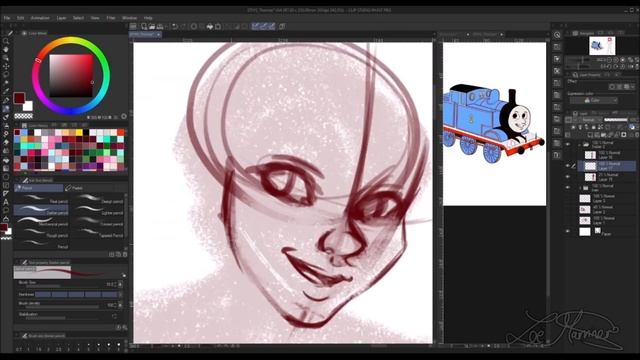Open the Brush density dynamics dropdown button
640x360 pixels.
(120, 305)
